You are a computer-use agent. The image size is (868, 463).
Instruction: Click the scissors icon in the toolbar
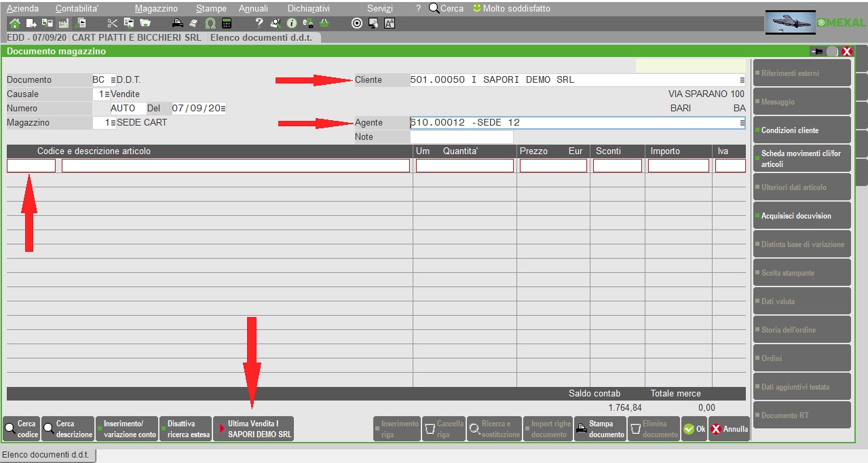pos(112,23)
